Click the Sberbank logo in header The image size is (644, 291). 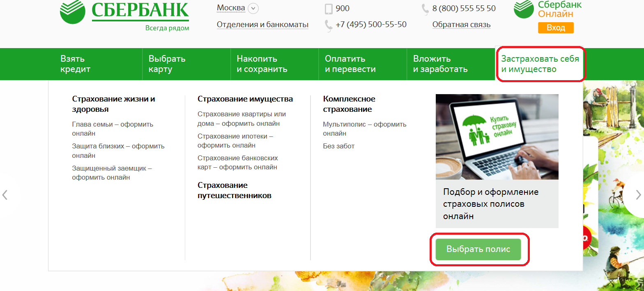tap(124, 16)
